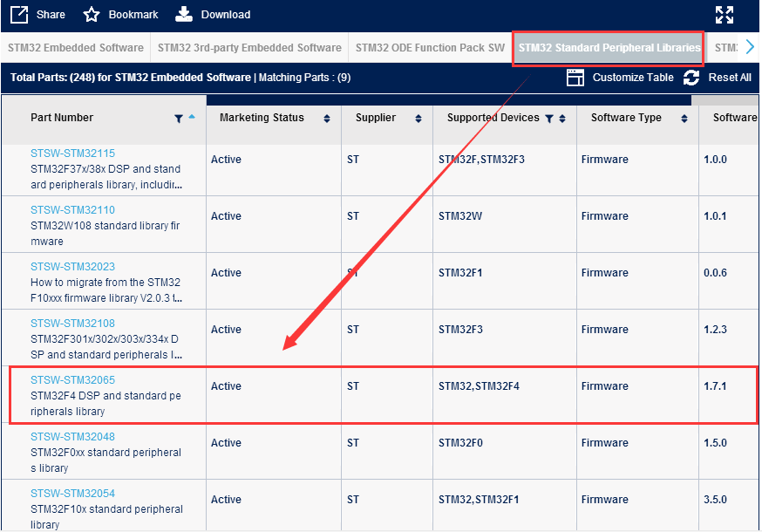Click the Supported Devices column header

coord(505,125)
